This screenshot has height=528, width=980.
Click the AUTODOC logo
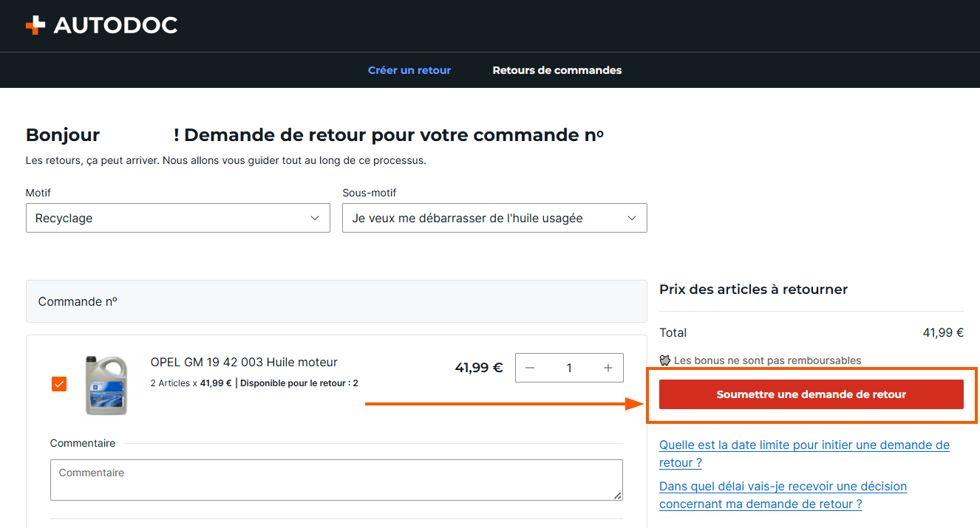pos(101,25)
